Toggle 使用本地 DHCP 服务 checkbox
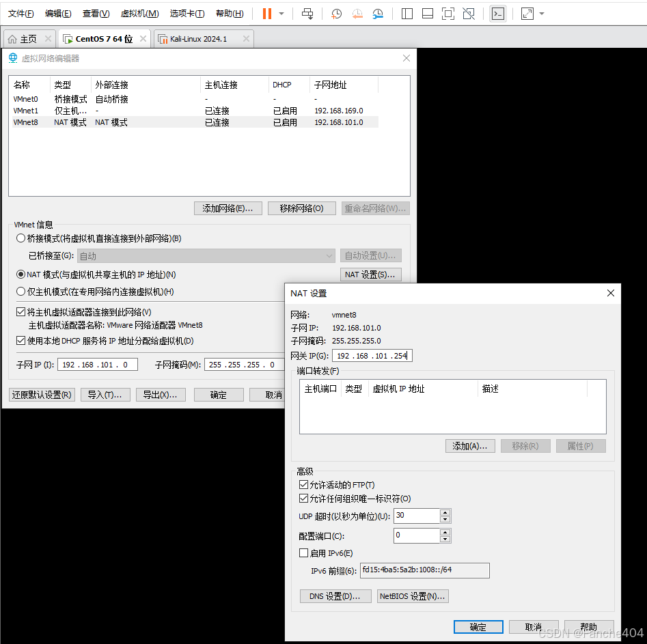 coord(20,340)
